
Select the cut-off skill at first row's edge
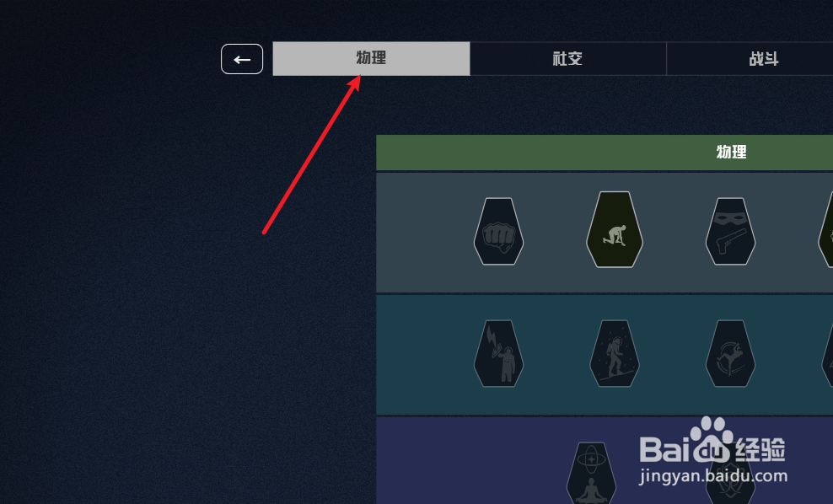pos(826,229)
